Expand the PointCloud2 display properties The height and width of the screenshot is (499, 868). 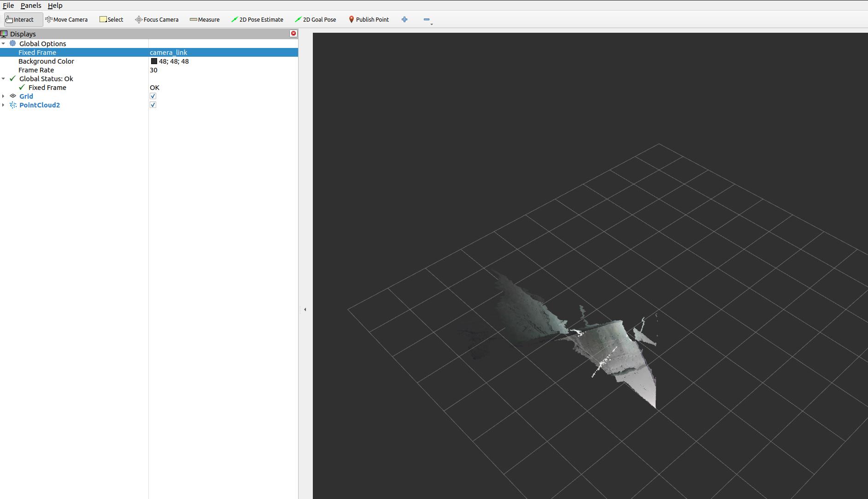pos(4,105)
